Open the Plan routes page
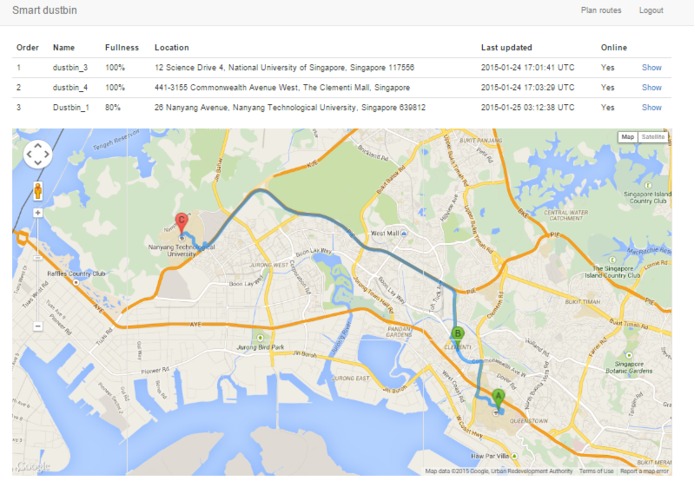The image size is (695, 494). coord(601,10)
